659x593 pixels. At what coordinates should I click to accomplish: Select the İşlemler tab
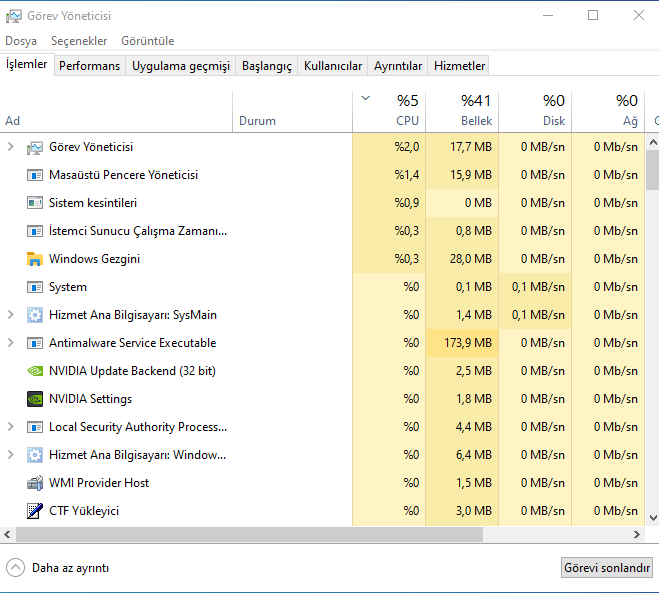pos(27,64)
